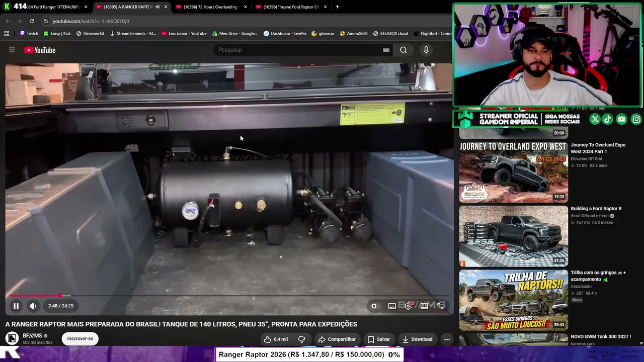Open the browser apps grid shortcut
The height and width of the screenshot is (362, 644).
click(x=7, y=34)
